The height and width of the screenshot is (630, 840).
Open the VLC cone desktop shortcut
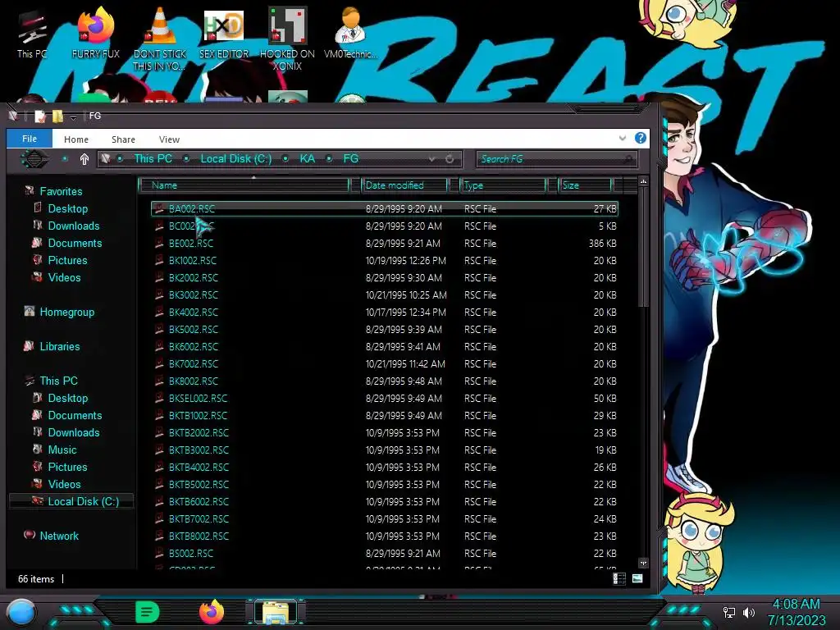click(160, 39)
